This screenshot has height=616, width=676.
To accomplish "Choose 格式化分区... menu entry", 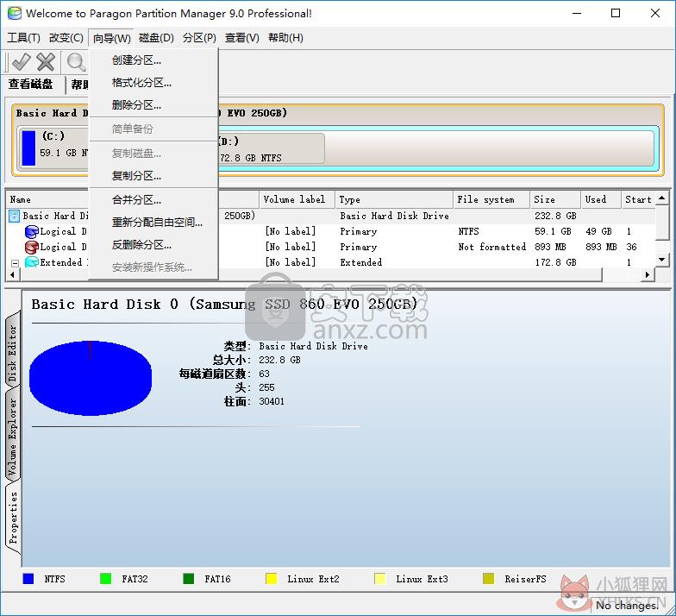I will [x=153, y=83].
